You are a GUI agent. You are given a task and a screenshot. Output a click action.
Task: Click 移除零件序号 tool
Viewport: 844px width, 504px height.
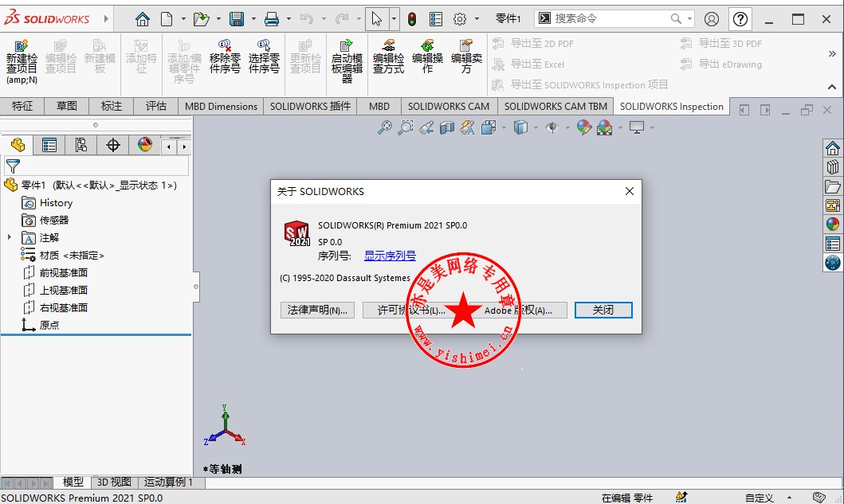[x=225, y=57]
